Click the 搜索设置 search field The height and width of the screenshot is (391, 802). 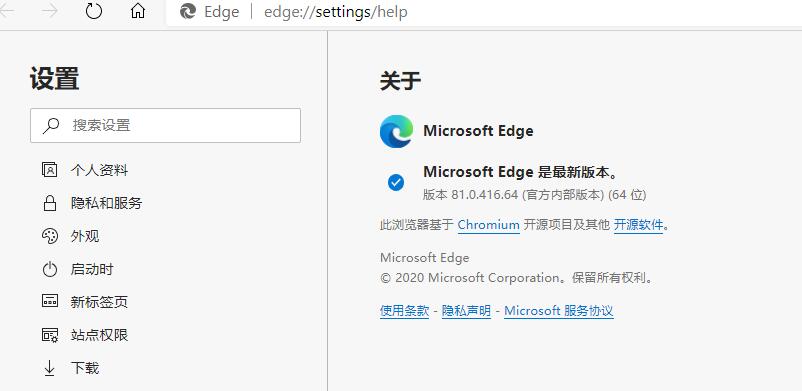165,125
